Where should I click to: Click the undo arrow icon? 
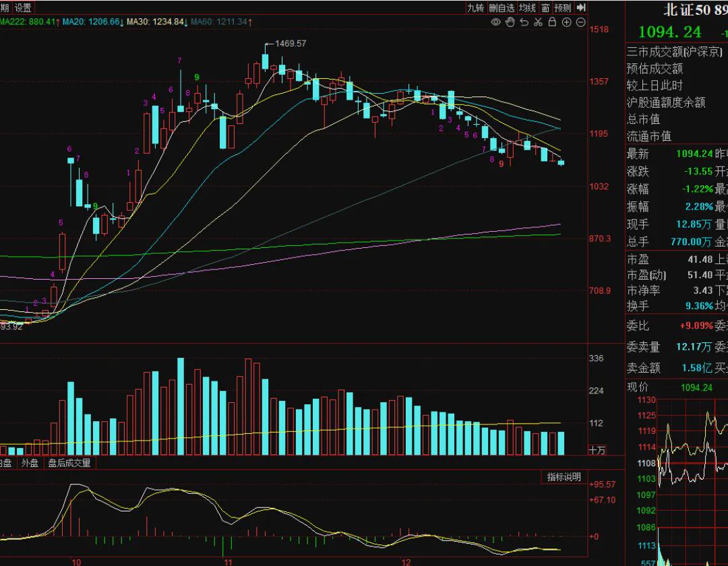[x=524, y=22]
